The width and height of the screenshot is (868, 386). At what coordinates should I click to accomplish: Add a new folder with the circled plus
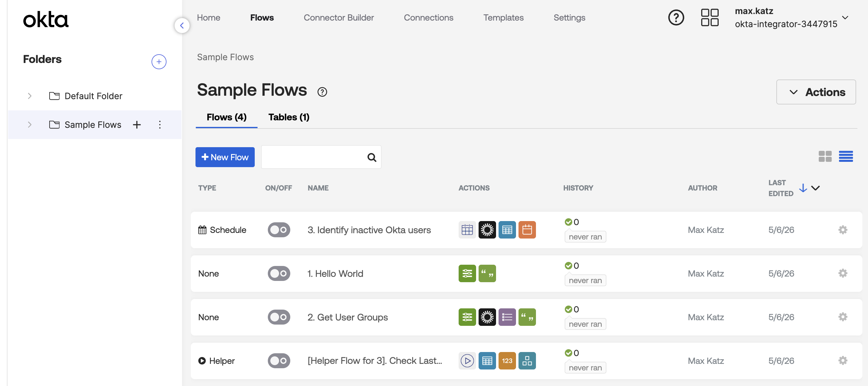point(159,62)
